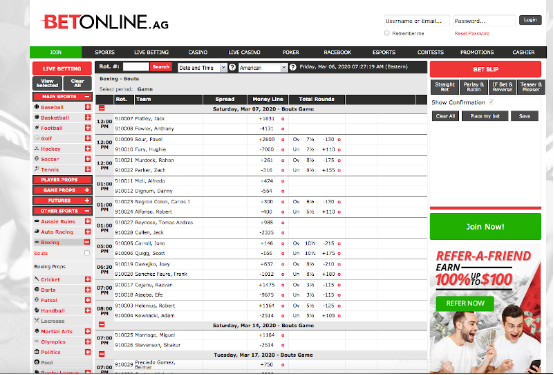
Task: Click the Baseball sport icon
Action: [x=36, y=107]
